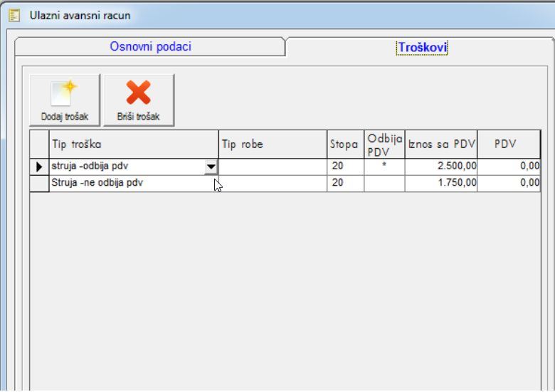Toggle Odbija PDV cell in second row

coord(384,184)
